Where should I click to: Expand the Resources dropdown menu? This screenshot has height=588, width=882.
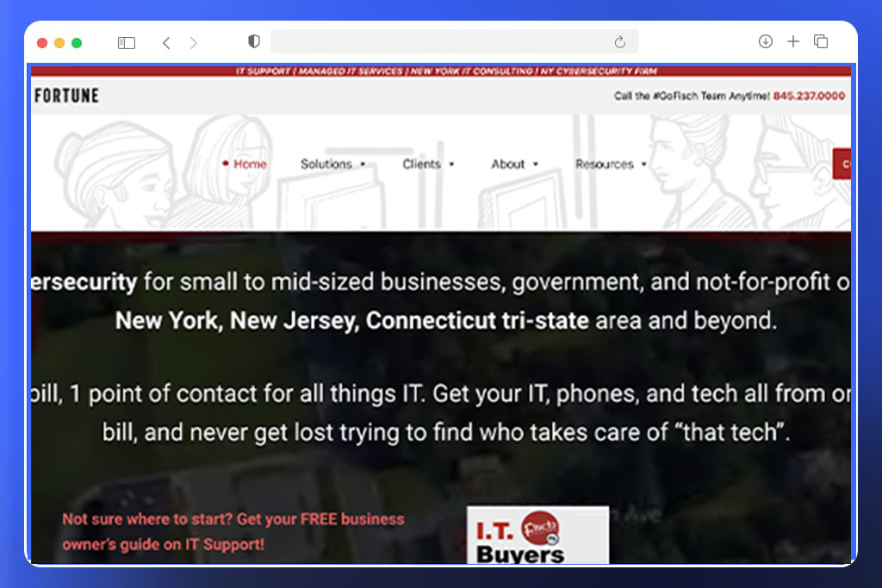(611, 164)
